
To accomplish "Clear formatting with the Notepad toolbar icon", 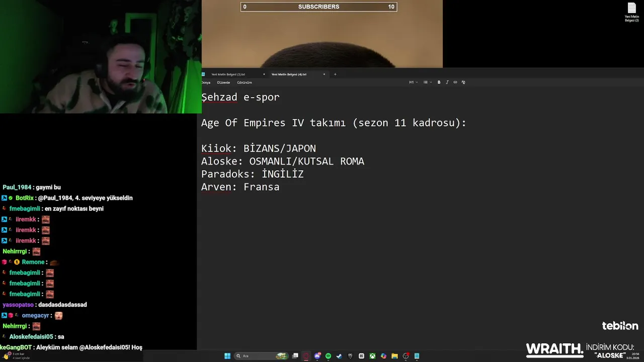I will coord(463,82).
